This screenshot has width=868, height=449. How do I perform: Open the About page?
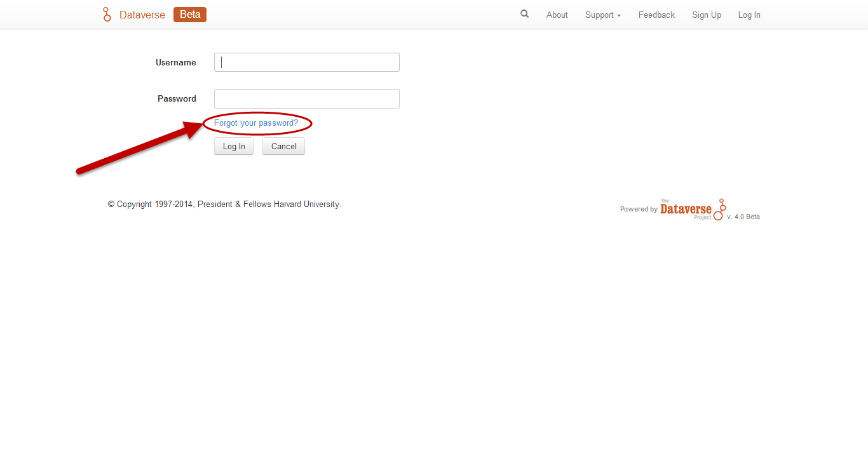click(x=557, y=15)
